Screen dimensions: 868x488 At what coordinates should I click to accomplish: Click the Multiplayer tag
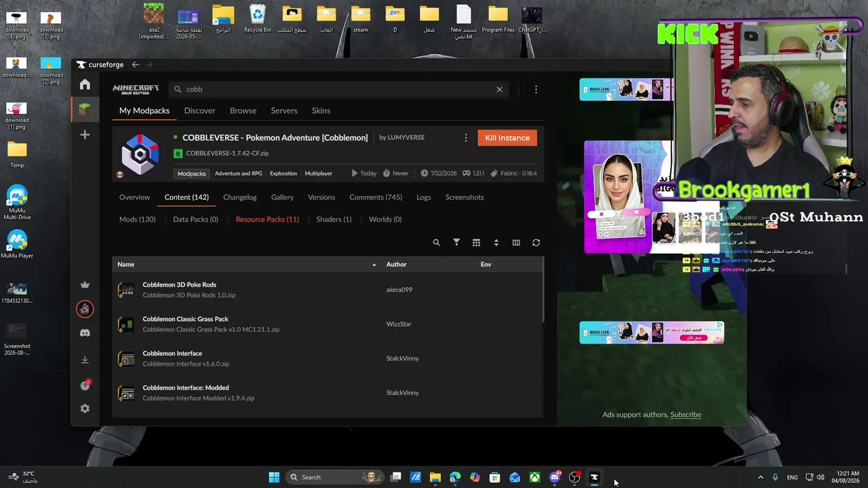[318, 174]
